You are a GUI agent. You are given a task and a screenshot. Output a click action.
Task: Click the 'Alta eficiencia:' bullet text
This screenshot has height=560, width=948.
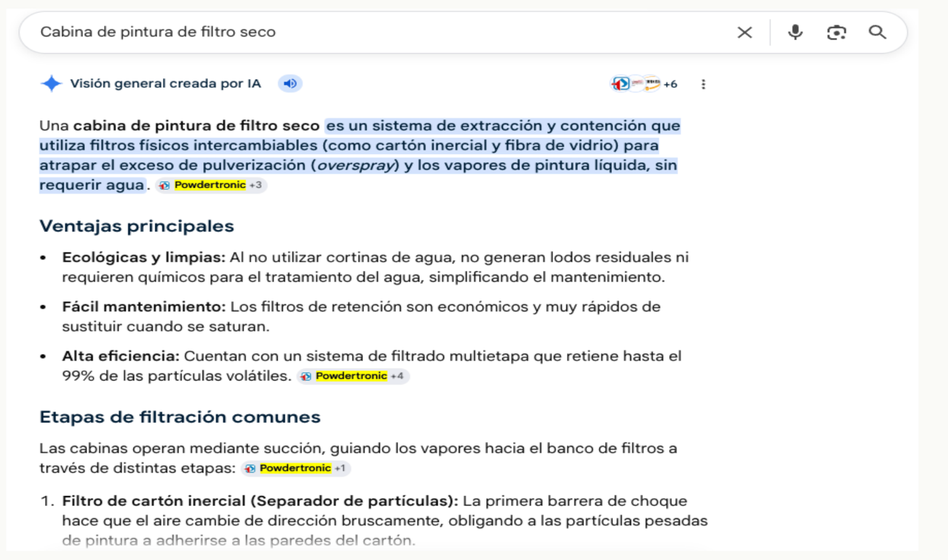pos(121,356)
